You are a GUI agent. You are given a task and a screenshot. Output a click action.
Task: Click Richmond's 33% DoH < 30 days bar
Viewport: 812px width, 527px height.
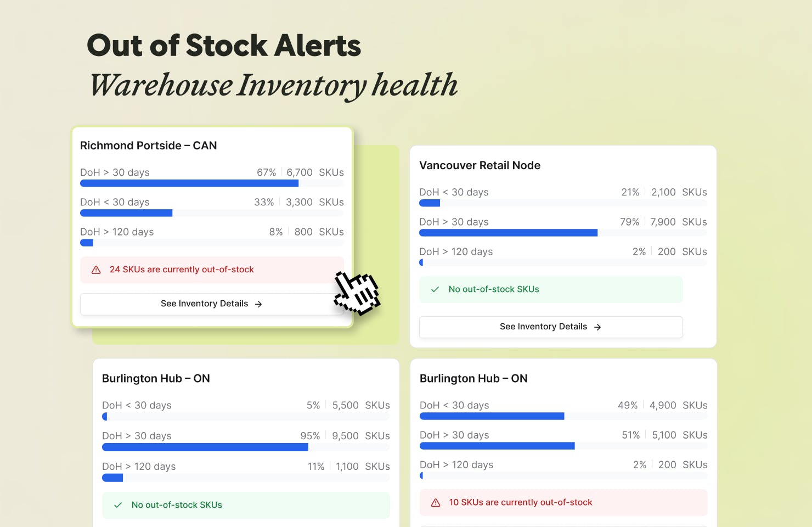click(x=126, y=213)
